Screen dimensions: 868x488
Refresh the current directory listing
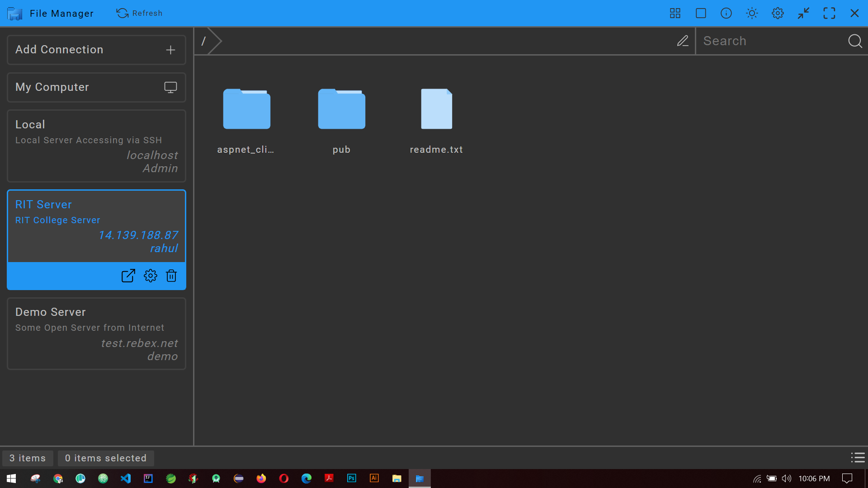[139, 13]
